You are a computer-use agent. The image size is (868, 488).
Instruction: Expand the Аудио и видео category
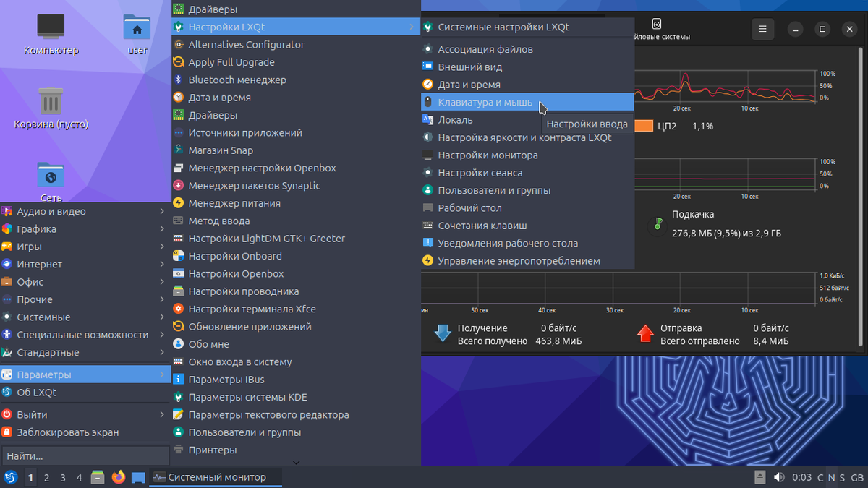point(85,211)
